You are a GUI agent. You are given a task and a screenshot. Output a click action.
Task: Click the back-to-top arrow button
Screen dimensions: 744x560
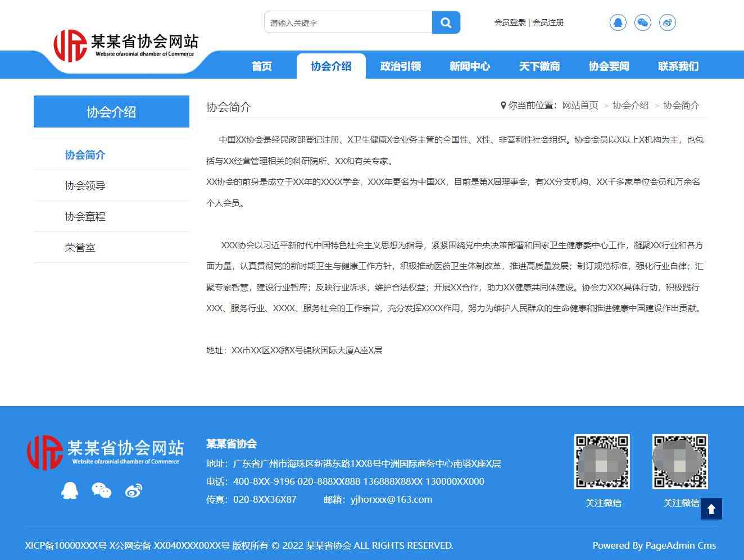coord(711,509)
